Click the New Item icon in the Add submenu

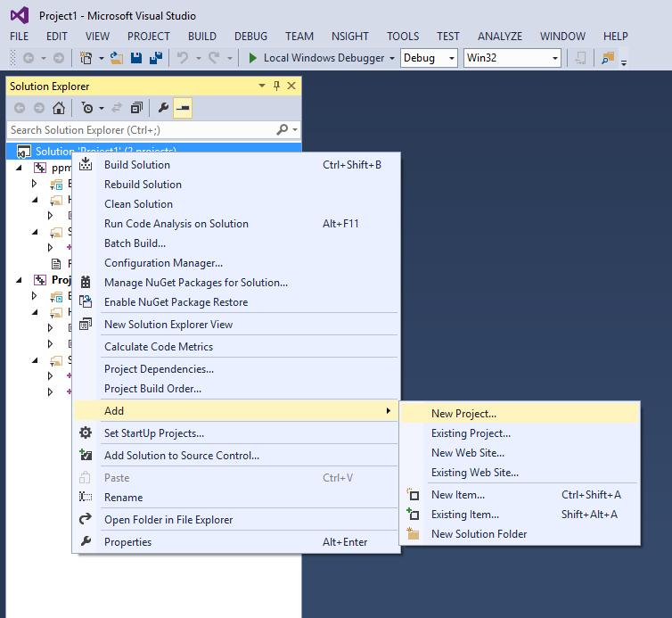click(x=413, y=494)
